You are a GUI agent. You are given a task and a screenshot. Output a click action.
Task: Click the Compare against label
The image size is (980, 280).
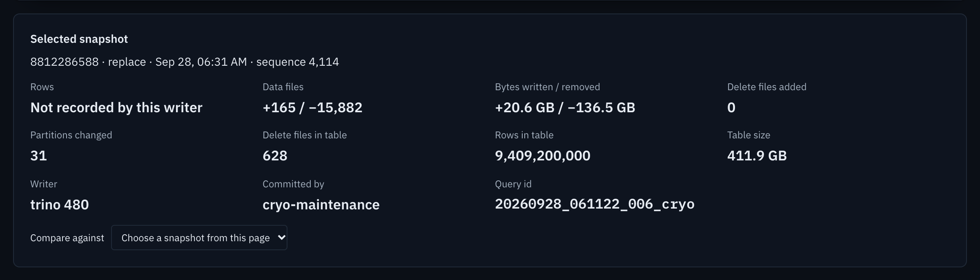point(67,238)
